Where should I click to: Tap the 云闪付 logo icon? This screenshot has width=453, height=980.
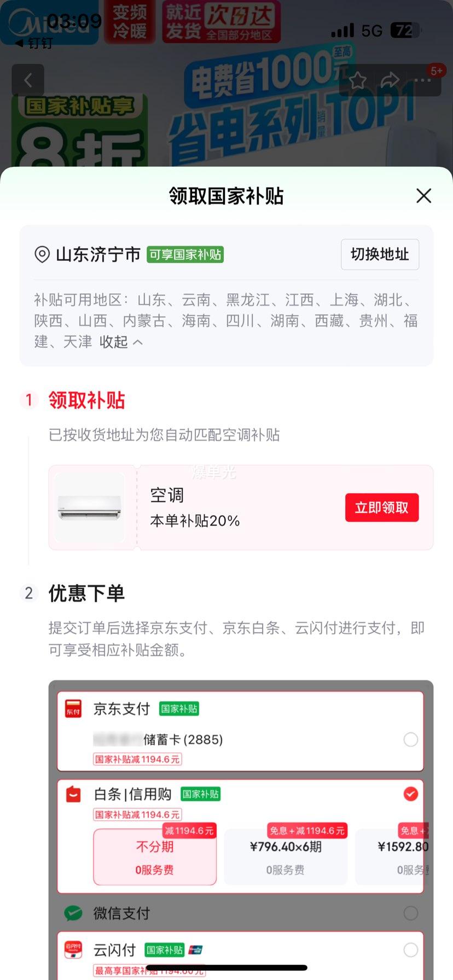73,950
